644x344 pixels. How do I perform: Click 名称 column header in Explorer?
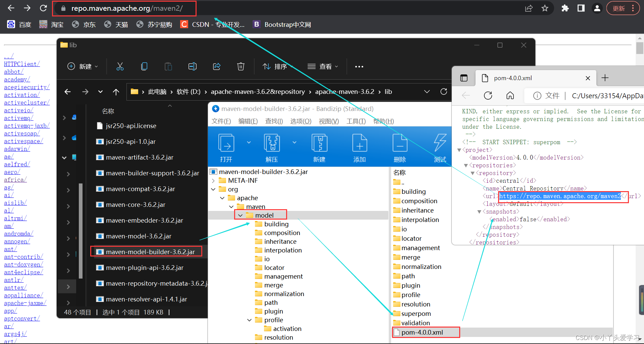[x=108, y=111]
